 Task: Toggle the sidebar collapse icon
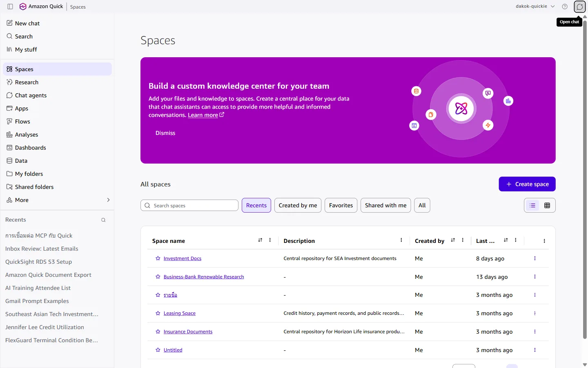[10, 7]
